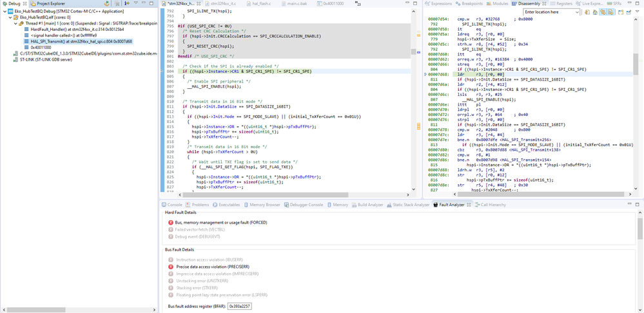Click the BFAR address value field
The height and width of the screenshot is (313, 644).
[x=239, y=306]
